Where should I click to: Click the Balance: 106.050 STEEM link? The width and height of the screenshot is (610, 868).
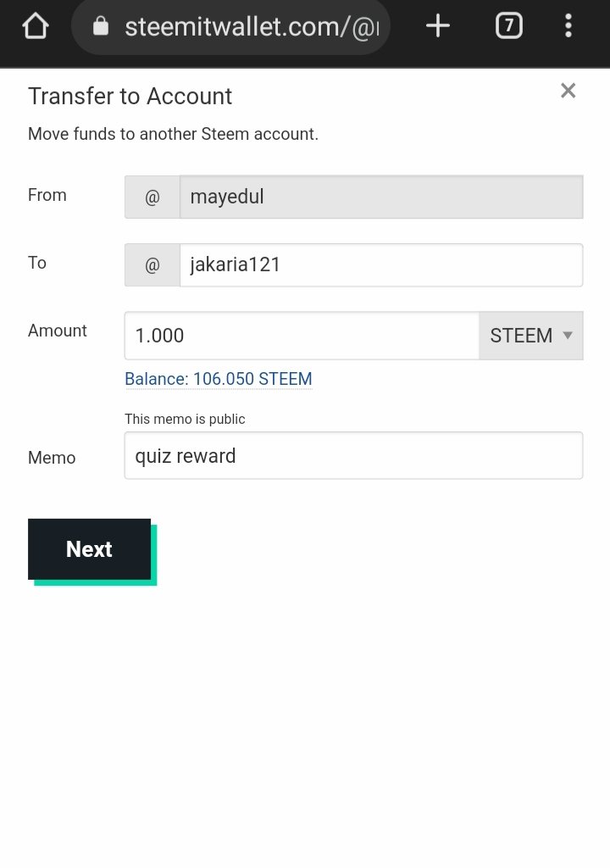click(x=219, y=379)
